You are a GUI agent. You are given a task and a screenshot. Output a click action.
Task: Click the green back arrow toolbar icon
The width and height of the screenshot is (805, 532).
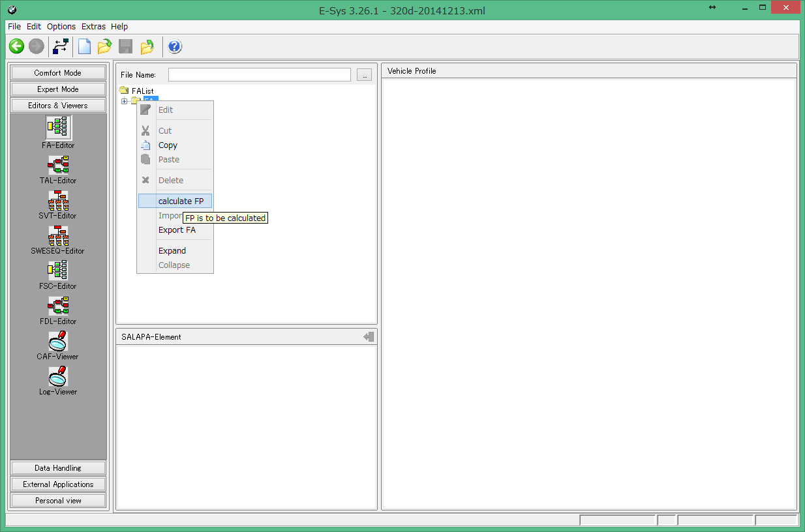tap(16, 46)
